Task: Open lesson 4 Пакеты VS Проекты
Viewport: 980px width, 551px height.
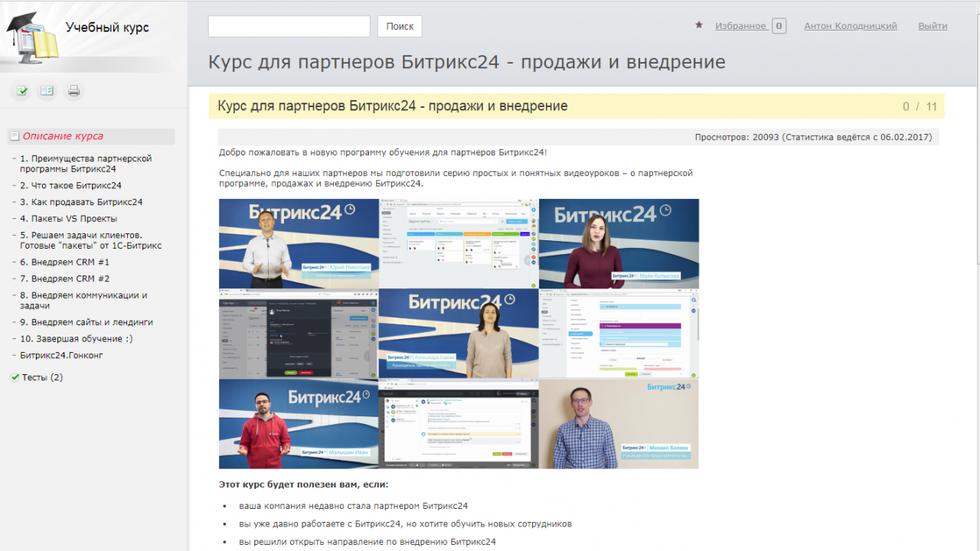Action: coord(69,219)
